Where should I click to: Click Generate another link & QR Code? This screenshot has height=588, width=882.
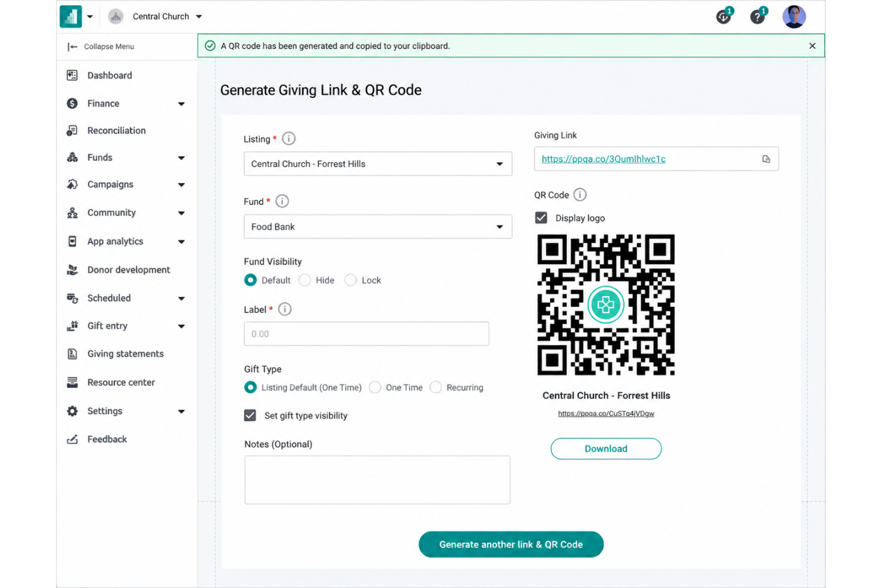511,545
